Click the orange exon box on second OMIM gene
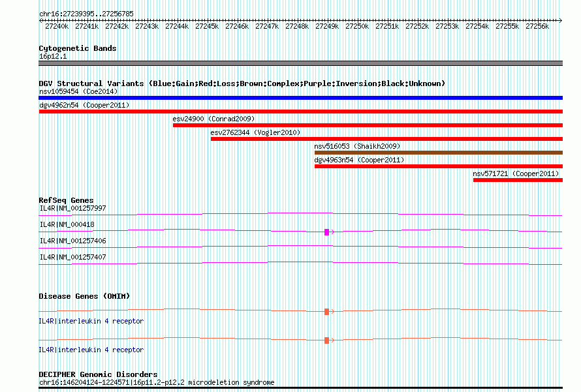The width and height of the screenshot is (581, 392). (326, 340)
